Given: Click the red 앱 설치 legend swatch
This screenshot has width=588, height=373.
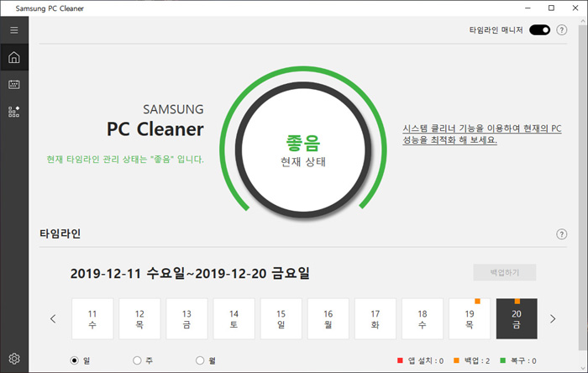Looking at the screenshot, I should (400, 360).
